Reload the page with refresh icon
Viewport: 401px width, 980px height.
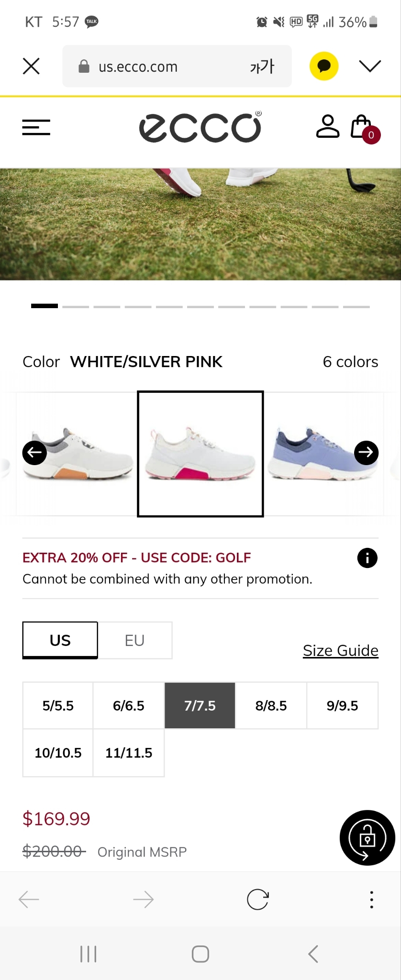pyautogui.click(x=257, y=900)
